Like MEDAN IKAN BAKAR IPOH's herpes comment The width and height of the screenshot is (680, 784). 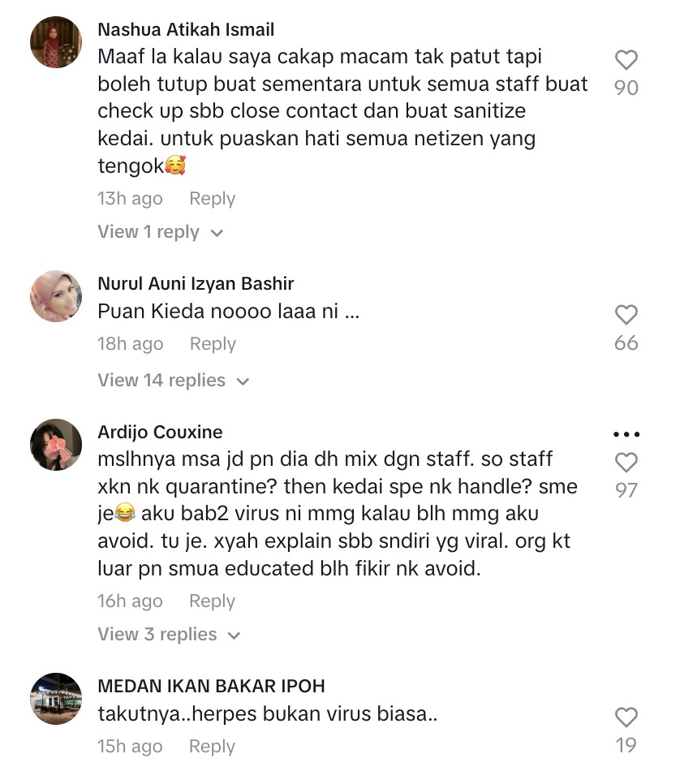pyautogui.click(x=626, y=717)
